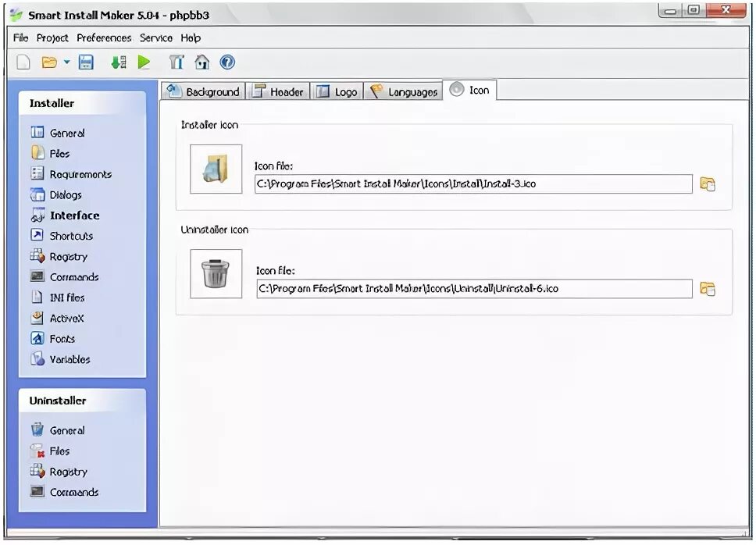The image size is (756, 545).
Task: Browse for installer icon file
Action: click(708, 184)
